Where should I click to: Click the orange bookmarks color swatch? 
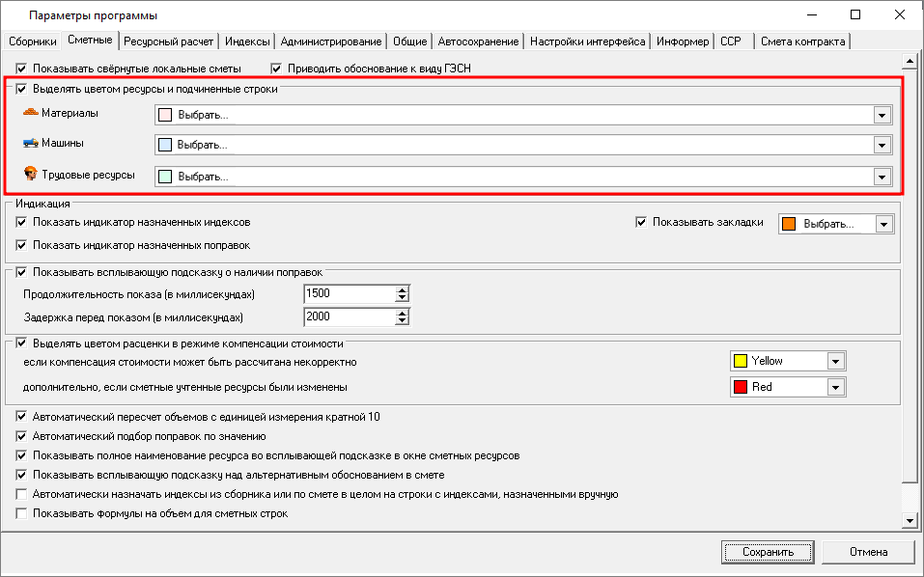click(789, 224)
